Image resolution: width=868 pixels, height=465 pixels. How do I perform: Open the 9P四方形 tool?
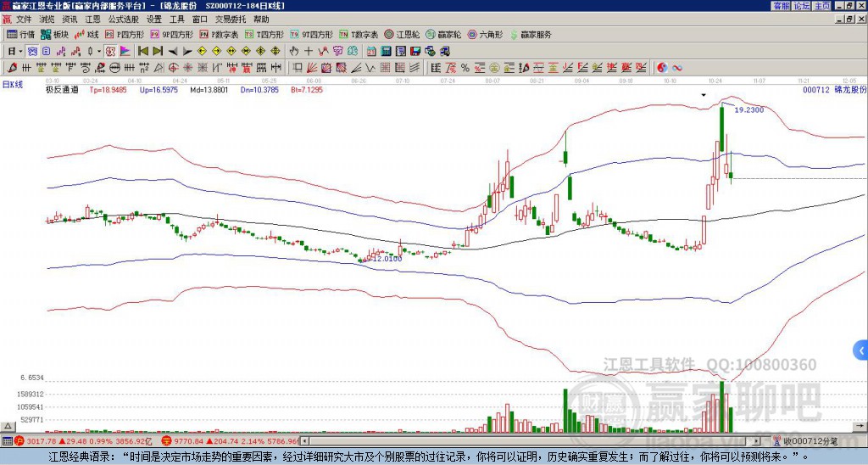pos(171,34)
